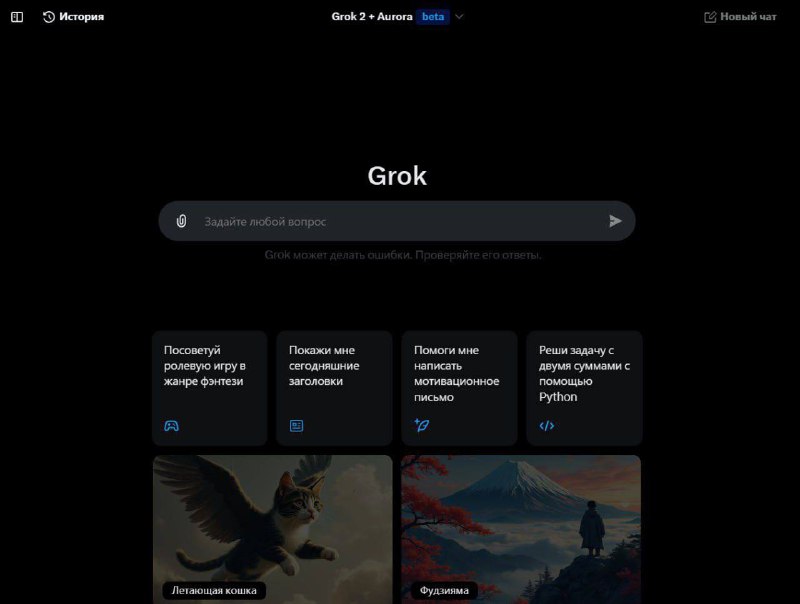Toggle the sidebar panel icon
The height and width of the screenshot is (604, 800).
(x=17, y=17)
